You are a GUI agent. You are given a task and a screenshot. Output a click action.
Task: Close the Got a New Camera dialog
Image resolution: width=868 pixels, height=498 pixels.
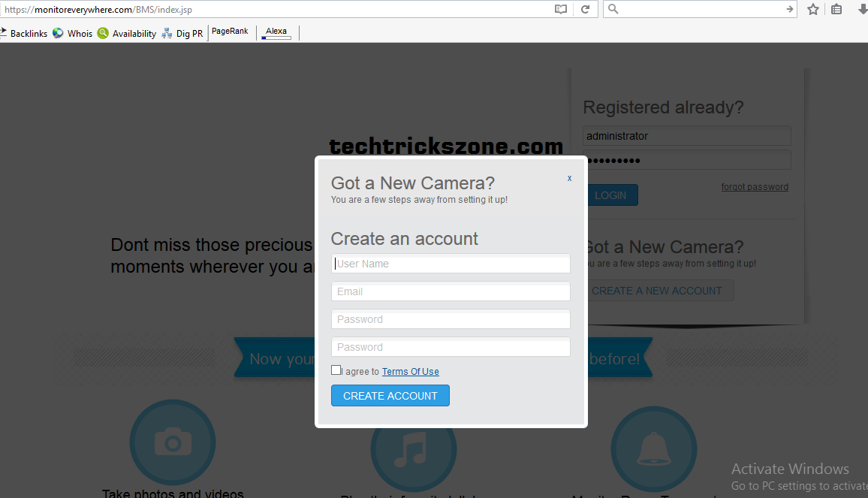569,178
